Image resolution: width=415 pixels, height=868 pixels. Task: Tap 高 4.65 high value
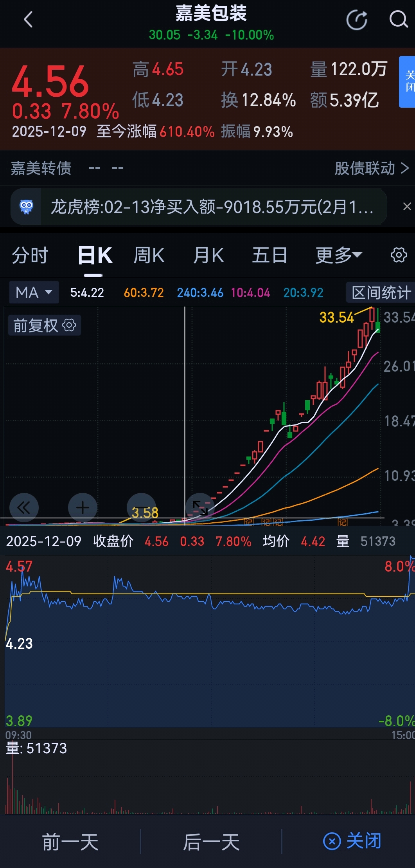coord(158,70)
